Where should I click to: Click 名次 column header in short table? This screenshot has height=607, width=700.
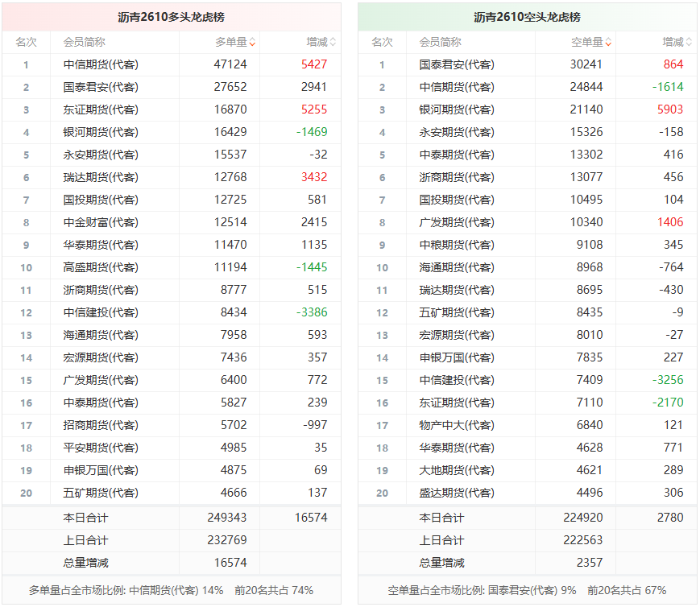(382, 43)
